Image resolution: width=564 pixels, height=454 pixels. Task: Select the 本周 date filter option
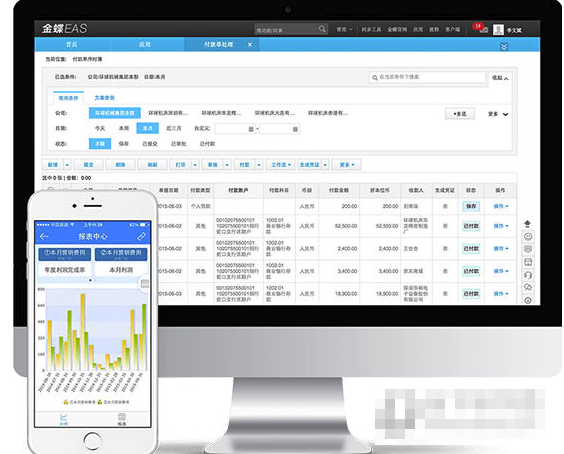pos(123,128)
